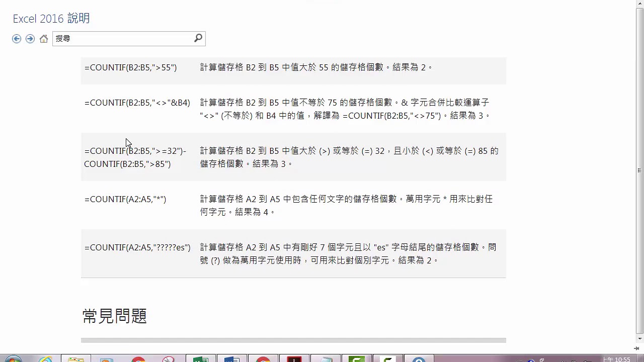This screenshot has width=644, height=362.
Task: Click the vertical scrollbar thumb
Action: click(x=639, y=170)
